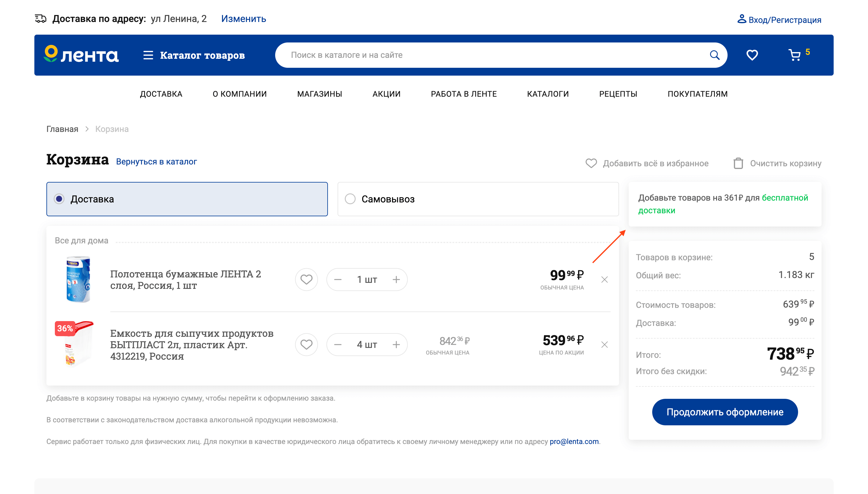Click Продолжить оформление button
The height and width of the screenshot is (494, 868).
(x=725, y=412)
